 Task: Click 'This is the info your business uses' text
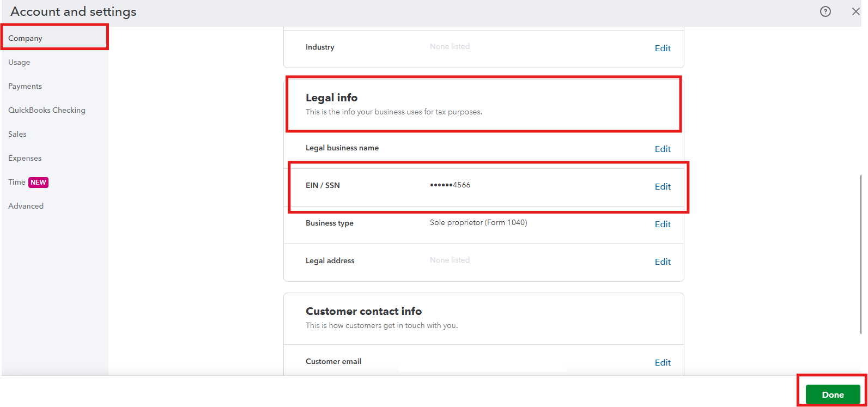pyautogui.click(x=393, y=112)
